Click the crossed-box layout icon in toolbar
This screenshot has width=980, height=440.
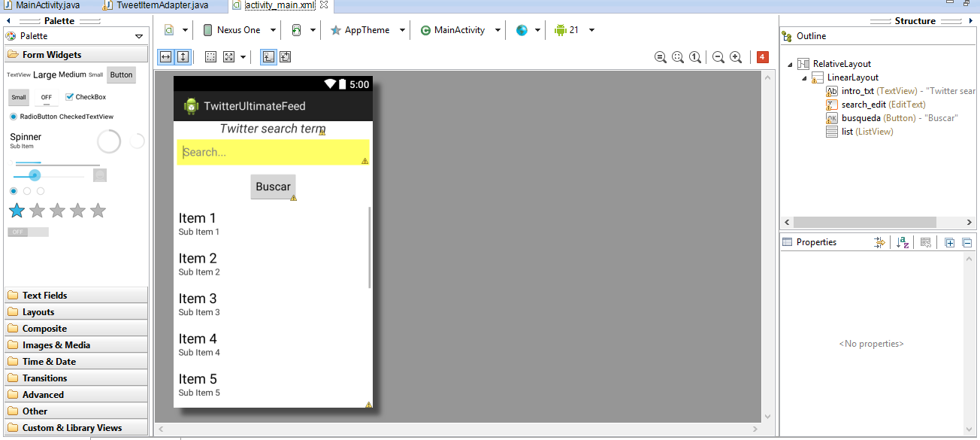pos(229,57)
